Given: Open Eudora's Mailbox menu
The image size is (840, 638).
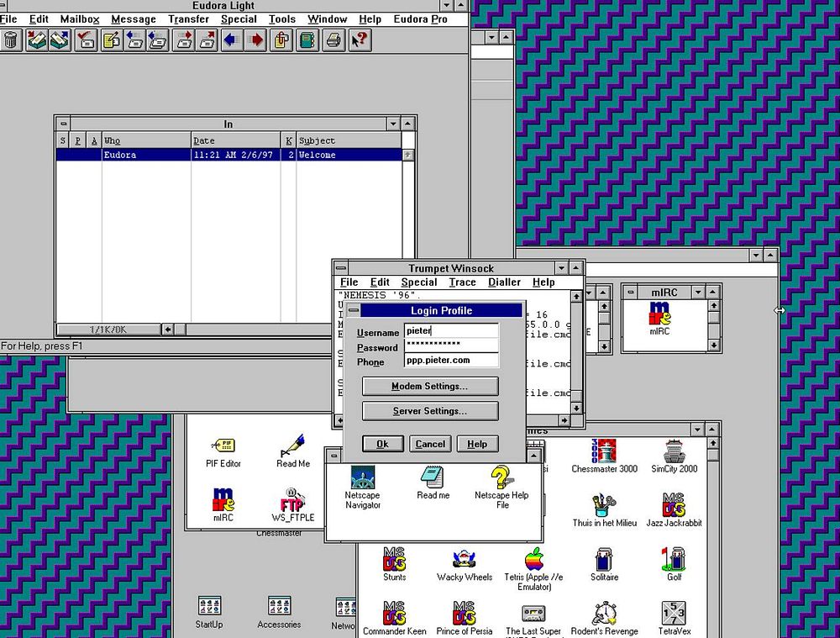Looking at the screenshot, I should point(80,19).
